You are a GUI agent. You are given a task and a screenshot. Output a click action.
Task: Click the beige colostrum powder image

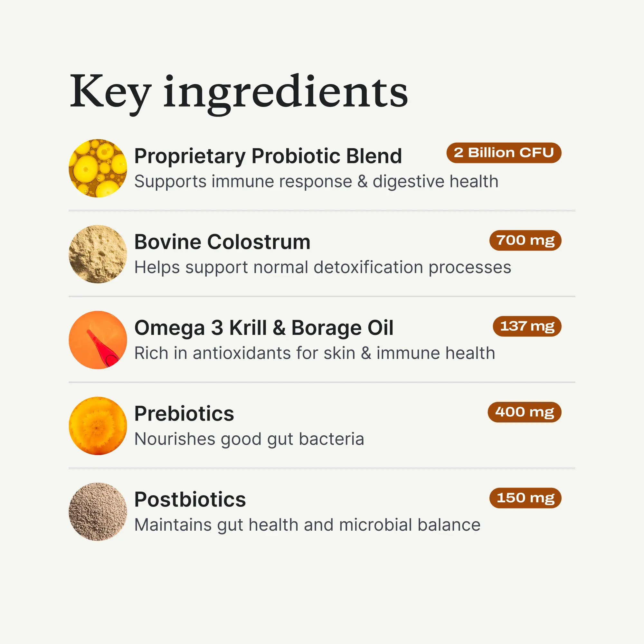(x=98, y=254)
